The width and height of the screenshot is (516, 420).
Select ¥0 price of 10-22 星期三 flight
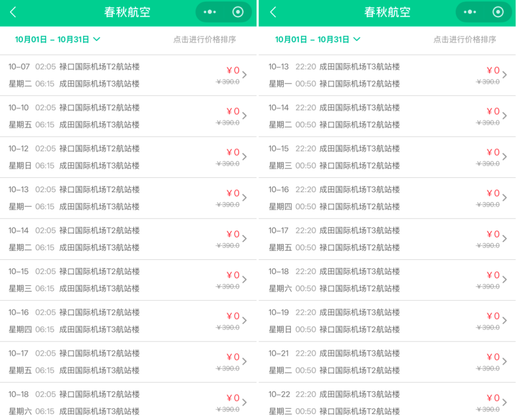tap(493, 398)
